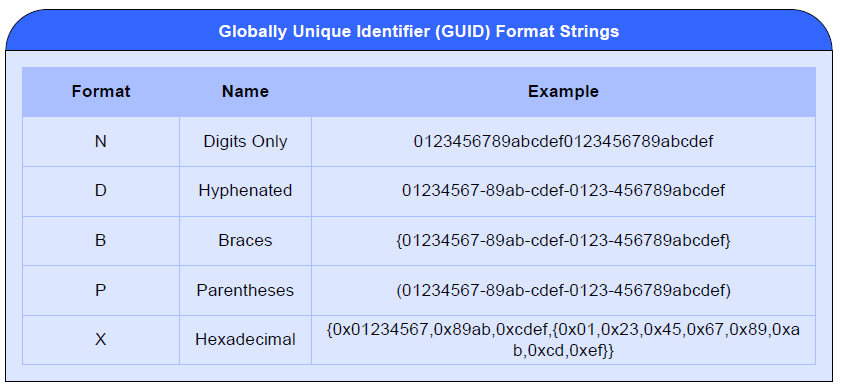Select the Parentheses name cell
The image size is (841, 389).
pos(245,290)
